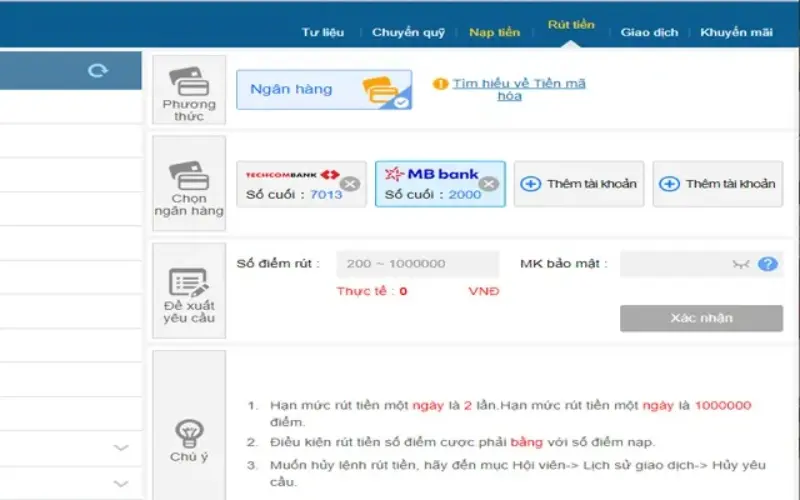Select the Ngân hàng withdrawal method

tap(324, 90)
